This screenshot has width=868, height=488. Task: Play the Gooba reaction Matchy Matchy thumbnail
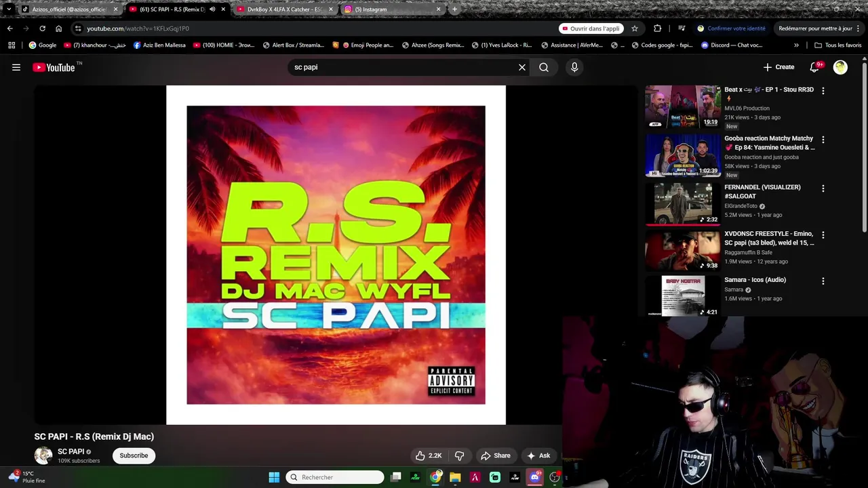[683, 155]
